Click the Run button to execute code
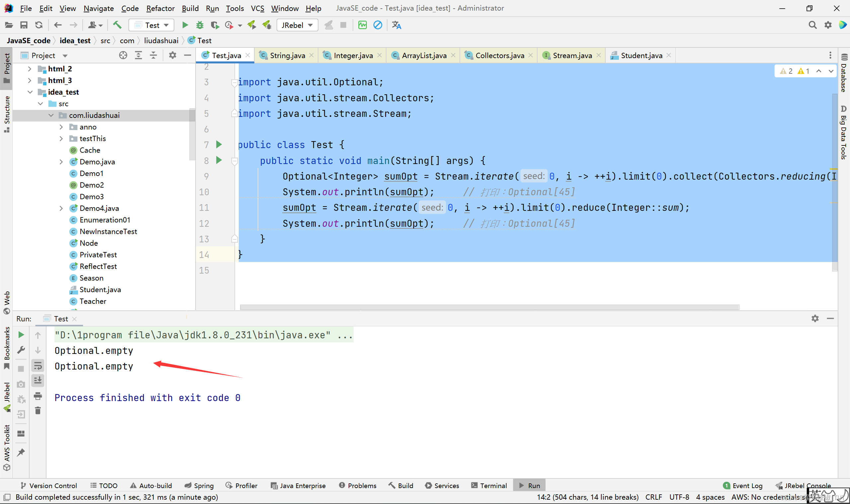 click(x=185, y=25)
